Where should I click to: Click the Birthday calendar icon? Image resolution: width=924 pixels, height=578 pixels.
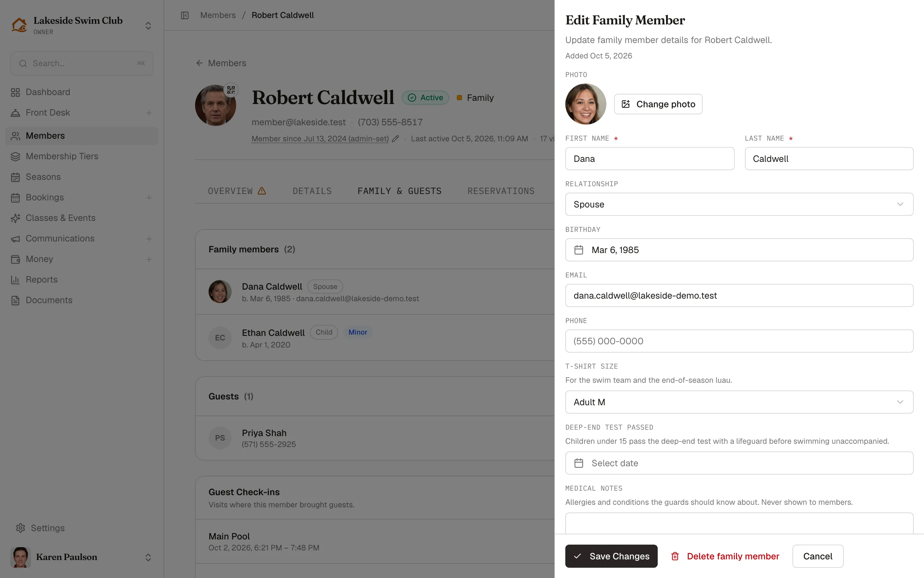coord(579,250)
